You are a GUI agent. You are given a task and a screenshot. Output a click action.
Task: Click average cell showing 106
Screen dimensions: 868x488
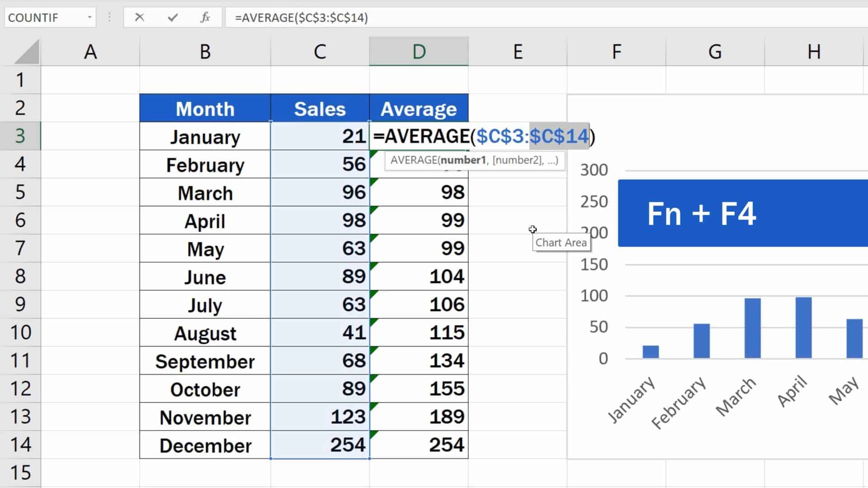[x=419, y=305]
